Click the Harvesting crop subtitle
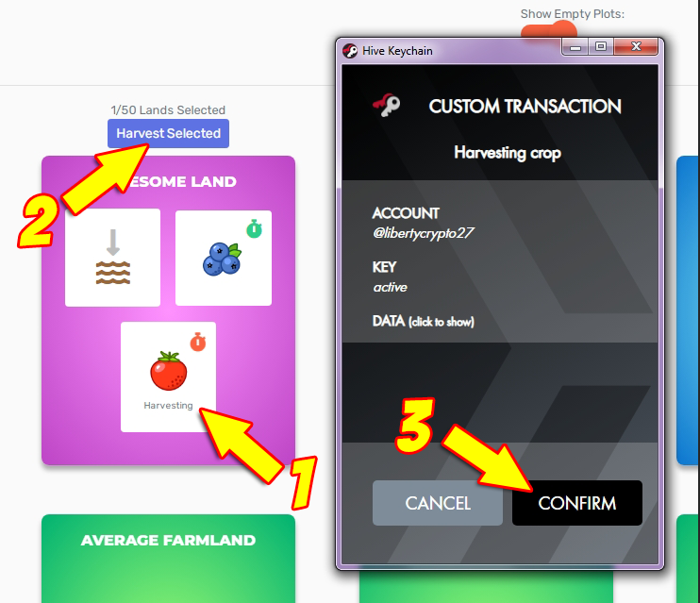The image size is (700, 603). [508, 153]
